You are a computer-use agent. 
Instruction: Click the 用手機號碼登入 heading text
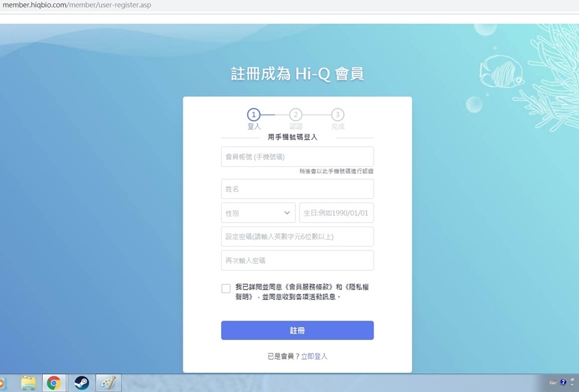click(x=293, y=137)
